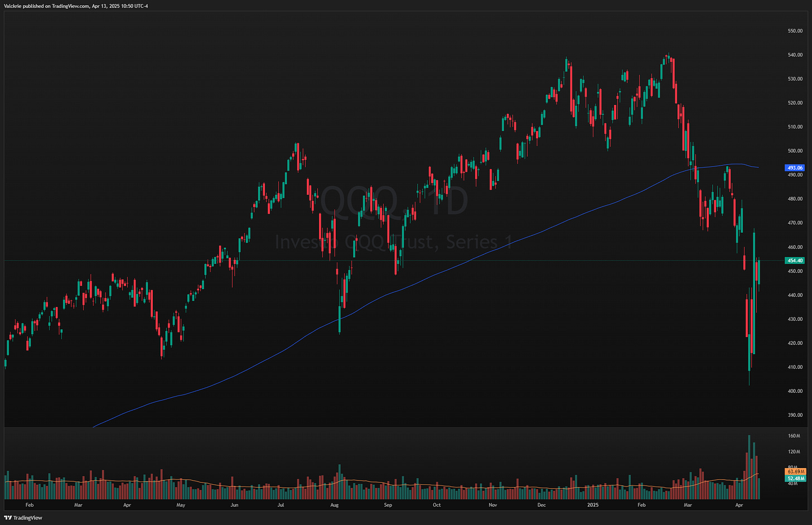Click the 550.00 price axis label

795,31
